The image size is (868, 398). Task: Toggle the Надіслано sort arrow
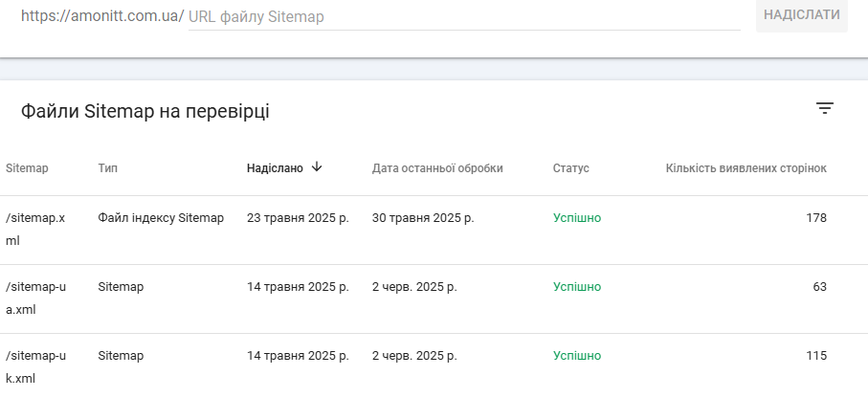coord(317,166)
